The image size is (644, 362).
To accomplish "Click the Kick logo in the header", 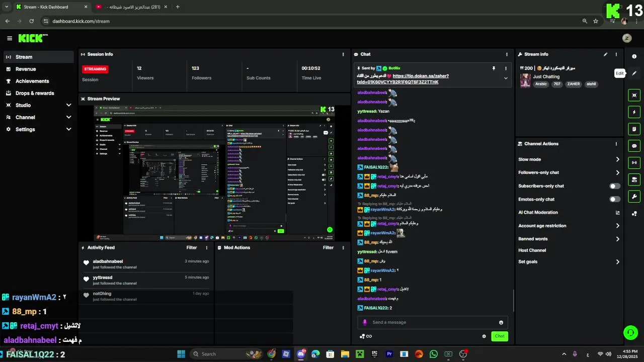I will [x=33, y=38].
